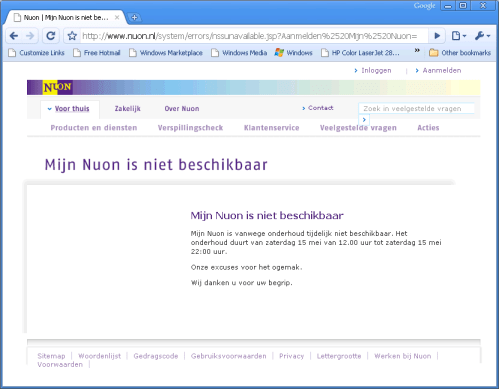Open Producten en diensten menu
This screenshot has height=389, width=499.
[94, 128]
